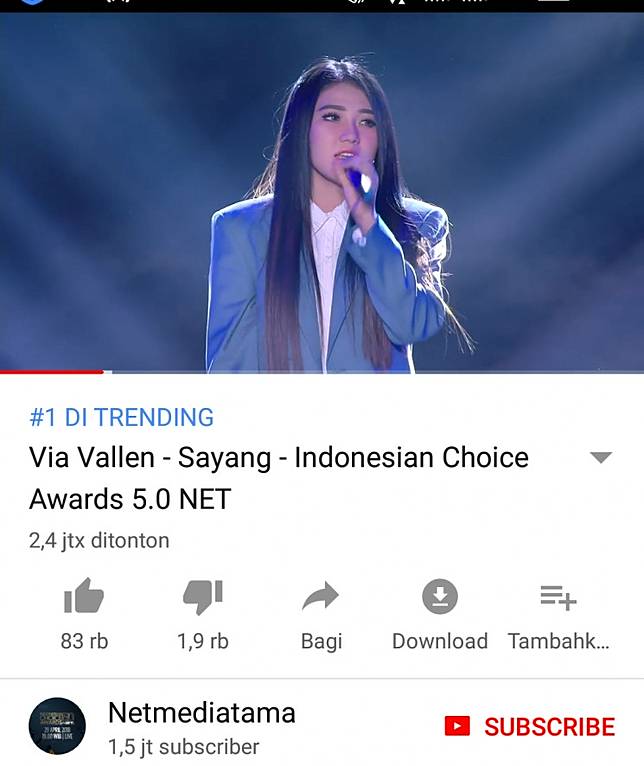Viewport: 644px width, 766px height.
Task: Click the 1,5 jt subscriber count
Action: pyautogui.click(x=184, y=747)
